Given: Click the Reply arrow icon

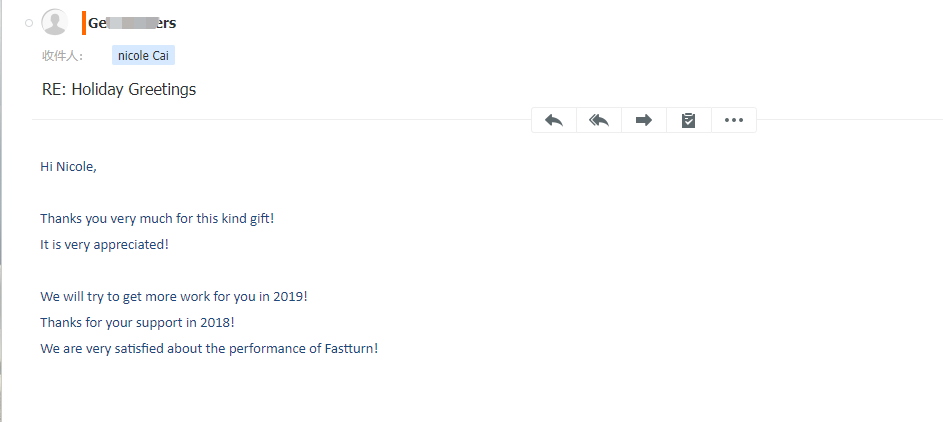Looking at the screenshot, I should coord(554,120).
